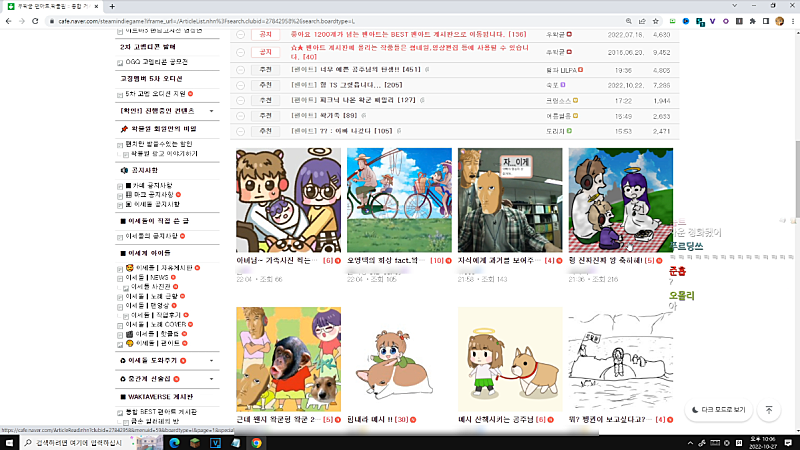Bookmark this page with the star icon
Image resolution: width=800 pixels, height=450 pixels.
pos(656,21)
